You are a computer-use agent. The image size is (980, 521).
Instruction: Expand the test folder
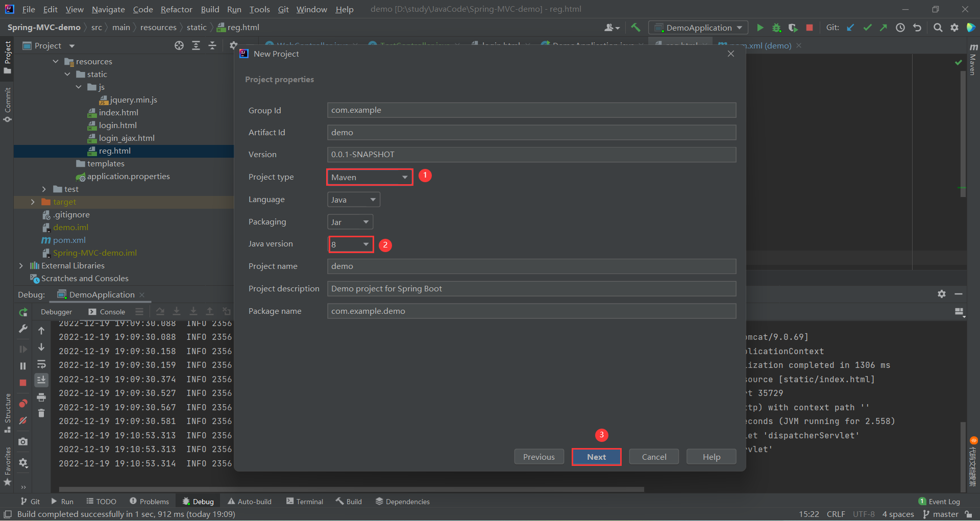coord(44,189)
